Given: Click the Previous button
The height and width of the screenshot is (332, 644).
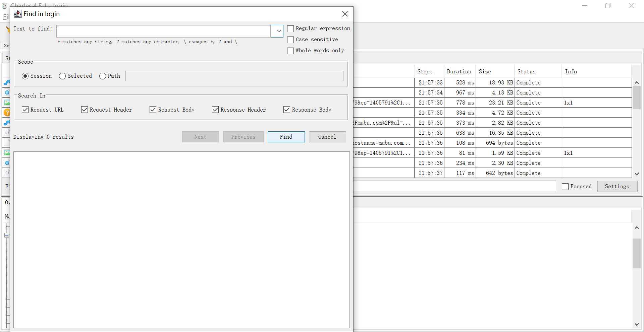Looking at the screenshot, I should tap(244, 137).
